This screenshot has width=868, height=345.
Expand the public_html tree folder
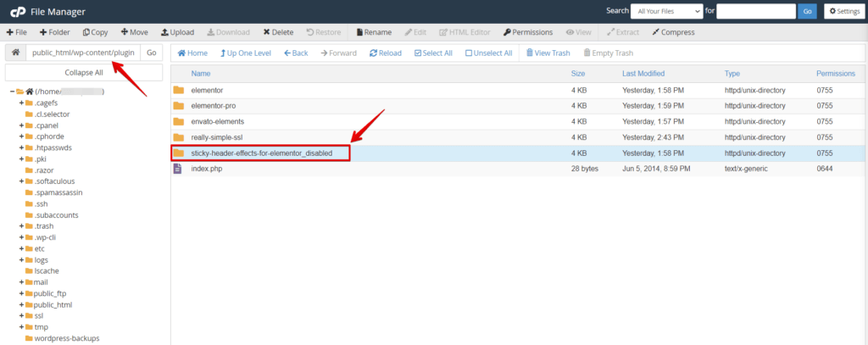click(21, 304)
